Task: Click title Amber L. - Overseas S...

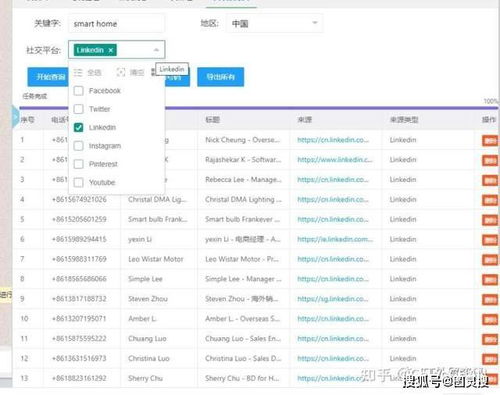Action: pos(242,319)
